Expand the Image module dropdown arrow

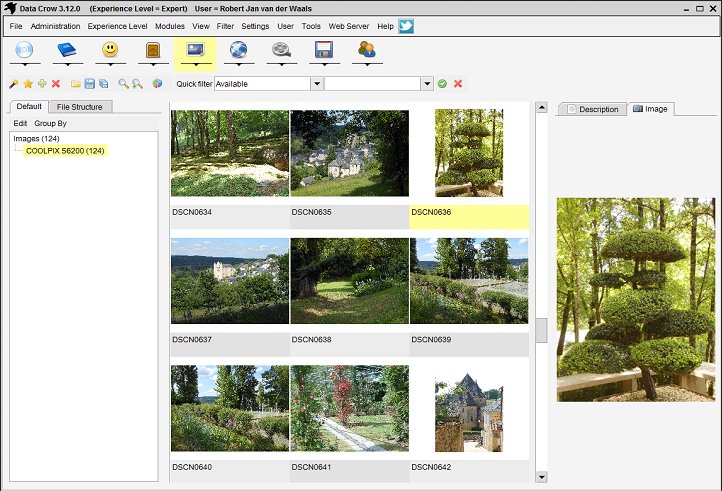[x=196, y=64]
